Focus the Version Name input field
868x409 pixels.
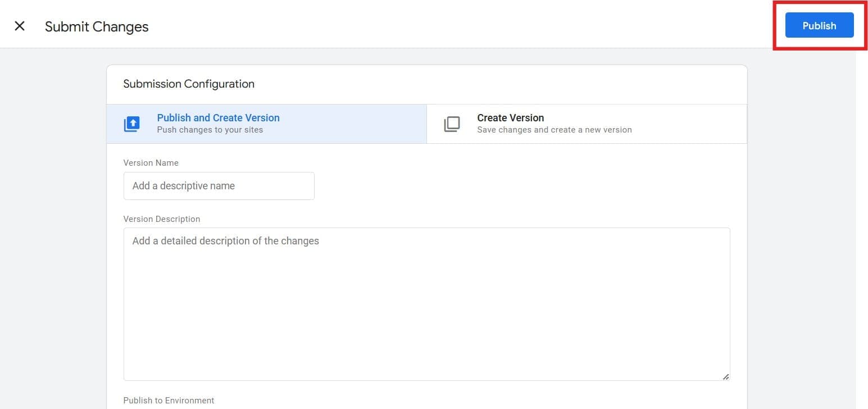(x=219, y=185)
